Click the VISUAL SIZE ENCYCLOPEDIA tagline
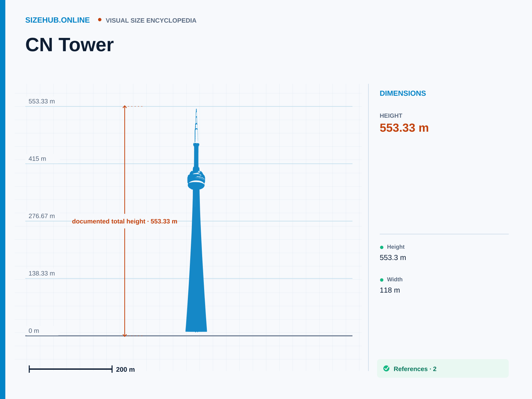532x399 pixels. click(151, 21)
